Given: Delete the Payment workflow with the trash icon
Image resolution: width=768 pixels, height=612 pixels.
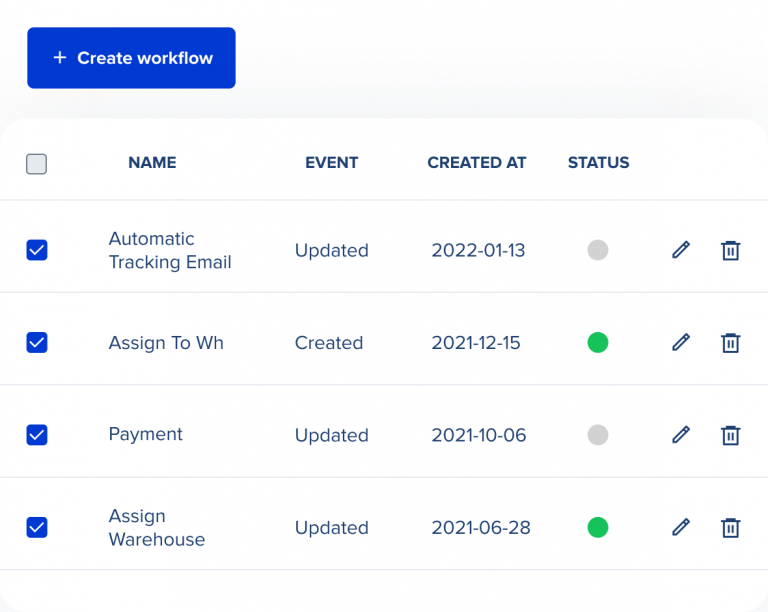Looking at the screenshot, I should [730, 435].
